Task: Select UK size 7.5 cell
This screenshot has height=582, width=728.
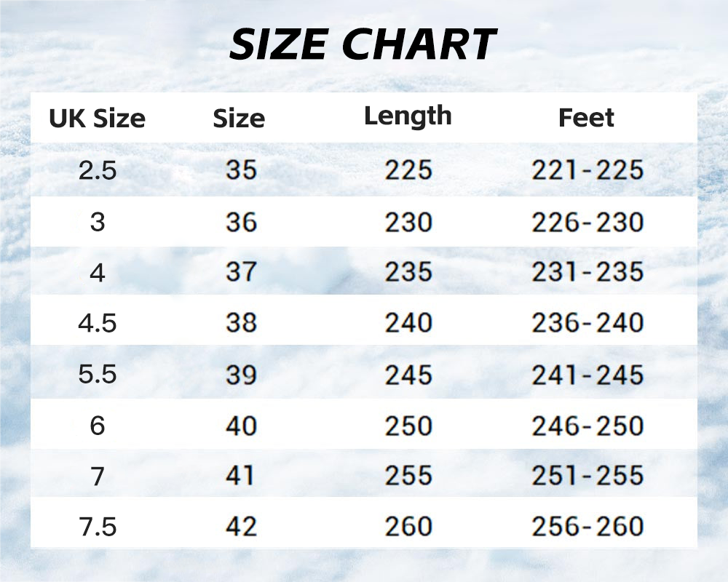Action: [x=97, y=527]
